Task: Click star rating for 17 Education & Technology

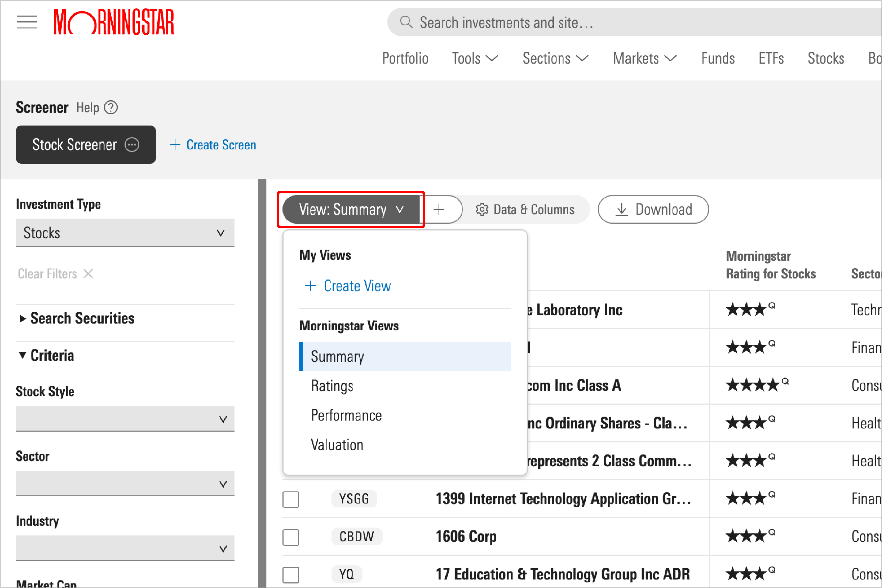Action: 750,574
